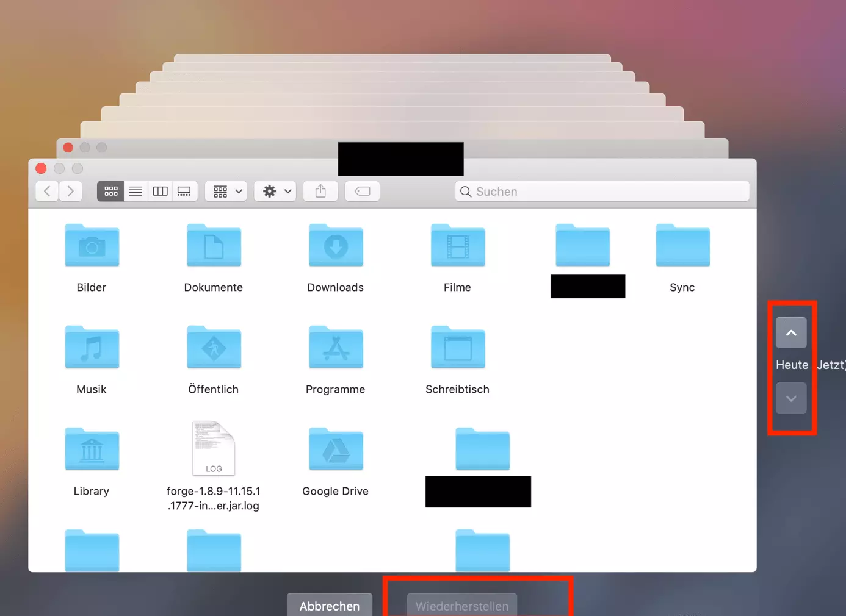
Task: Focus the Suchen search field
Action: 602,192
